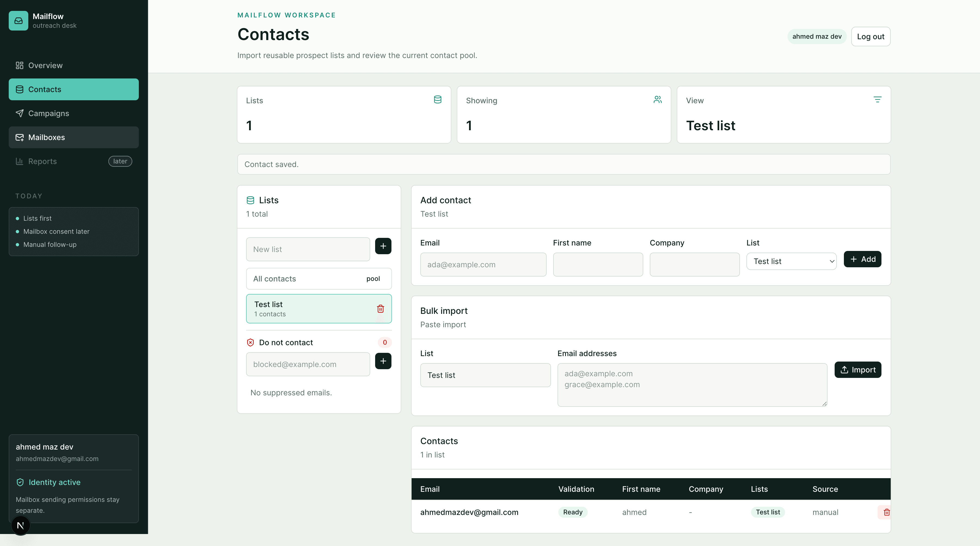Focus the blocked email input field
980x546 pixels.
[x=308, y=364]
